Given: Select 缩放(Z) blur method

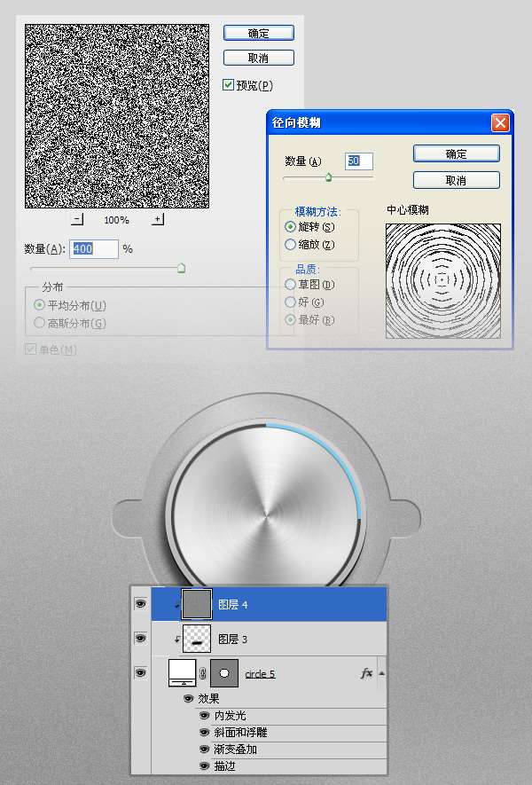Looking at the screenshot, I should tap(290, 244).
